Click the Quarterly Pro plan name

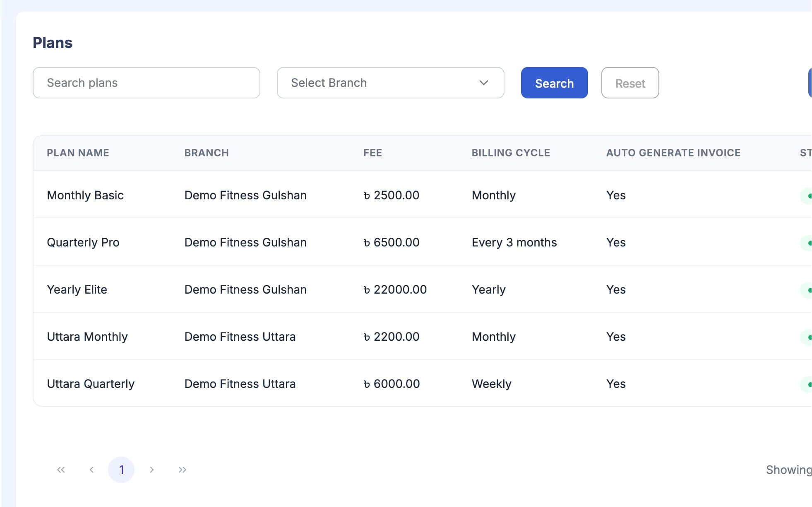pos(83,242)
